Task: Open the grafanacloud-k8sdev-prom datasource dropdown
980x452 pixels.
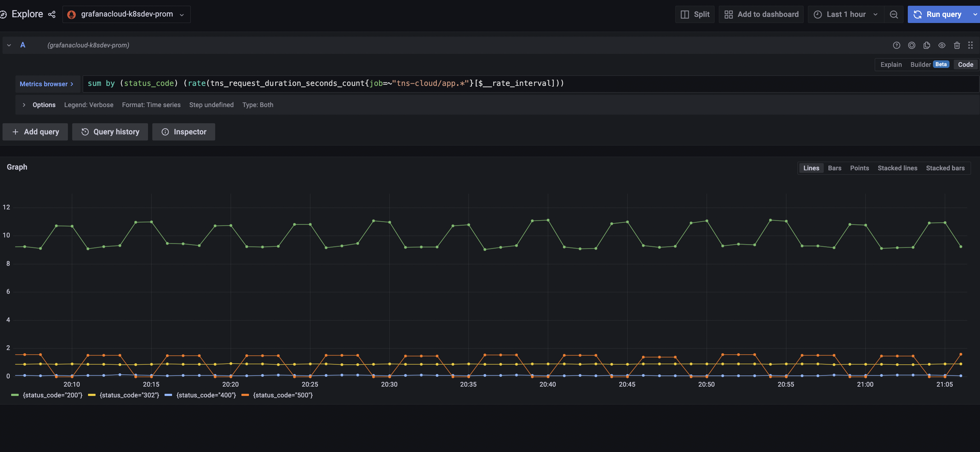Action: [x=126, y=14]
